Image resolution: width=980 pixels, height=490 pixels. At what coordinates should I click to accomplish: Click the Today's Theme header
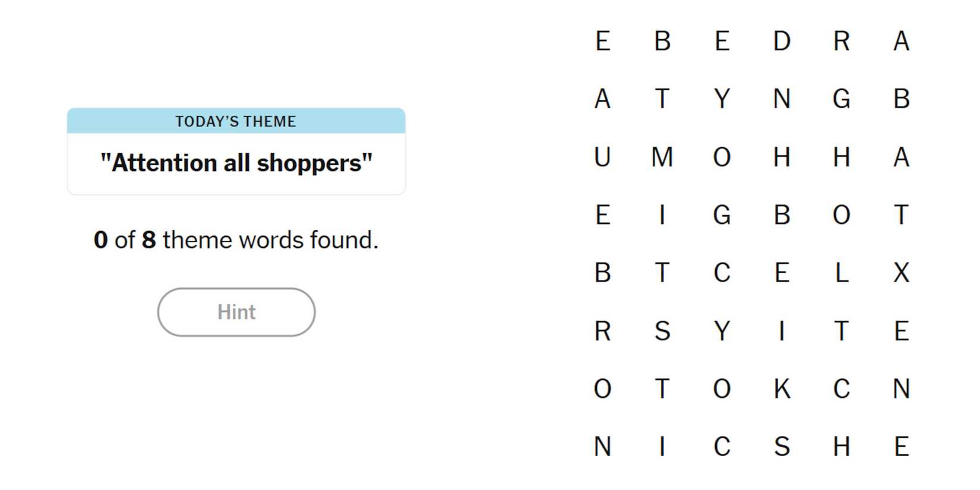[236, 121]
